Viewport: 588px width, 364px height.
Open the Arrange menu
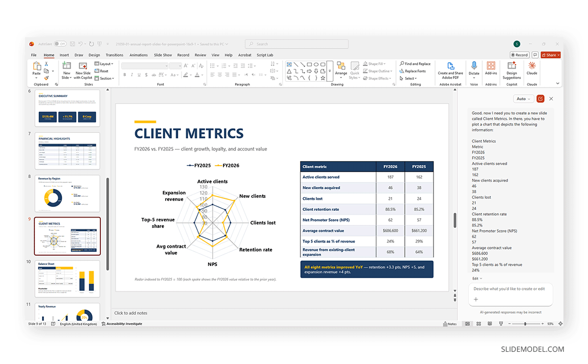point(341,70)
